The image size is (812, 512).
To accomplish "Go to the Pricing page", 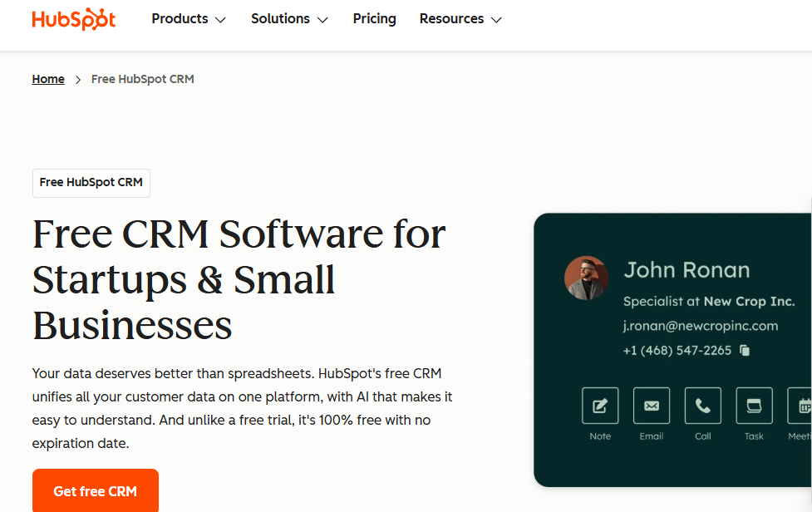I will (x=374, y=18).
